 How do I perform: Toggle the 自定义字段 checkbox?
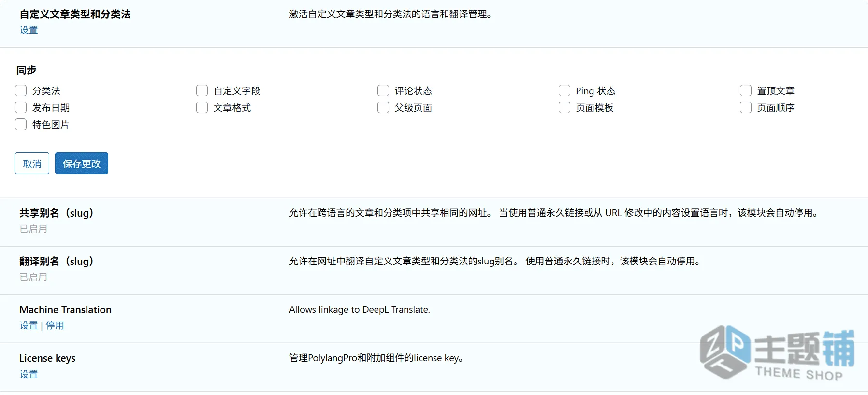pos(202,90)
